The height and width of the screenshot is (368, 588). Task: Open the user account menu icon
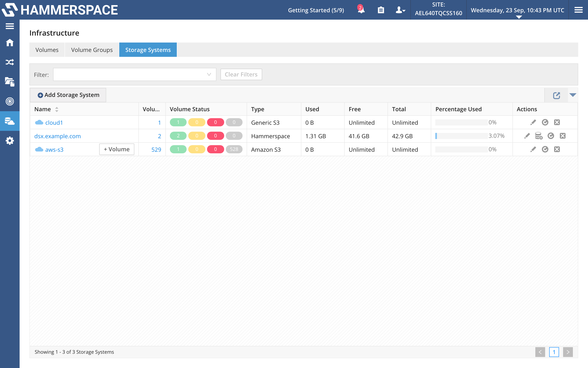[400, 10]
